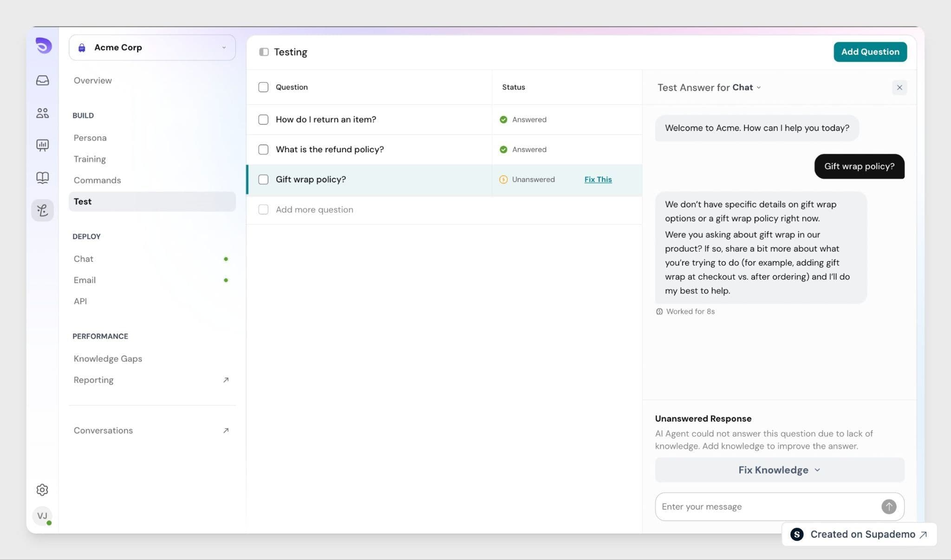
Task: Open the presentation chart analytics icon
Action: 43,145
